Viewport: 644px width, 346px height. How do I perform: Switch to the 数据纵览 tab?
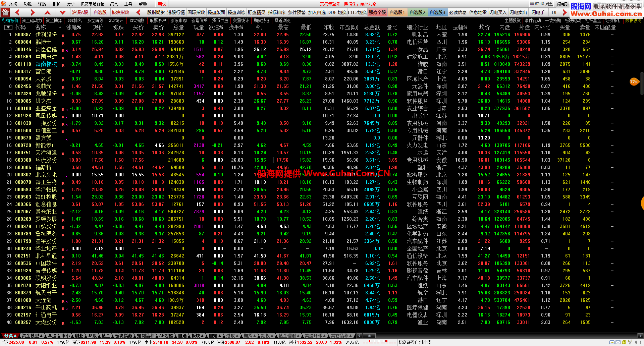[x=633, y=21]
